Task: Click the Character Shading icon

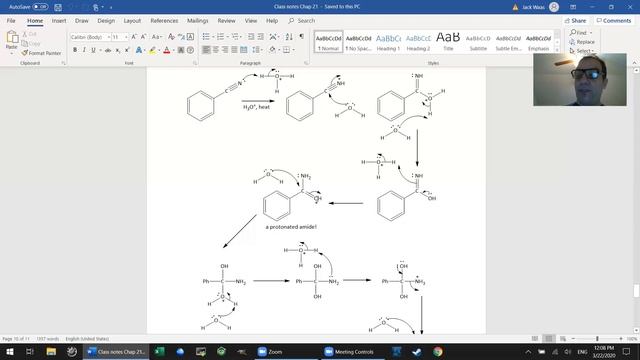Action: pyautogui.click(x=181, y=50)
